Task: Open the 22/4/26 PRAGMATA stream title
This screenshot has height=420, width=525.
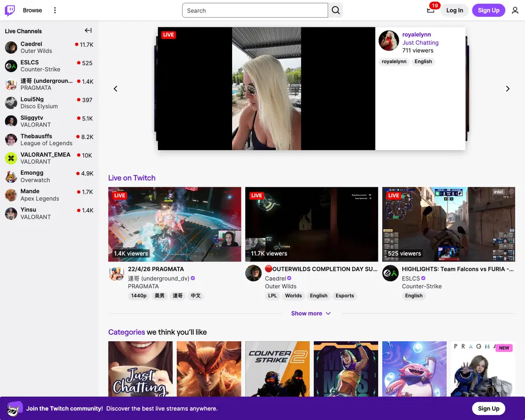Action: [x=156, y=269]
